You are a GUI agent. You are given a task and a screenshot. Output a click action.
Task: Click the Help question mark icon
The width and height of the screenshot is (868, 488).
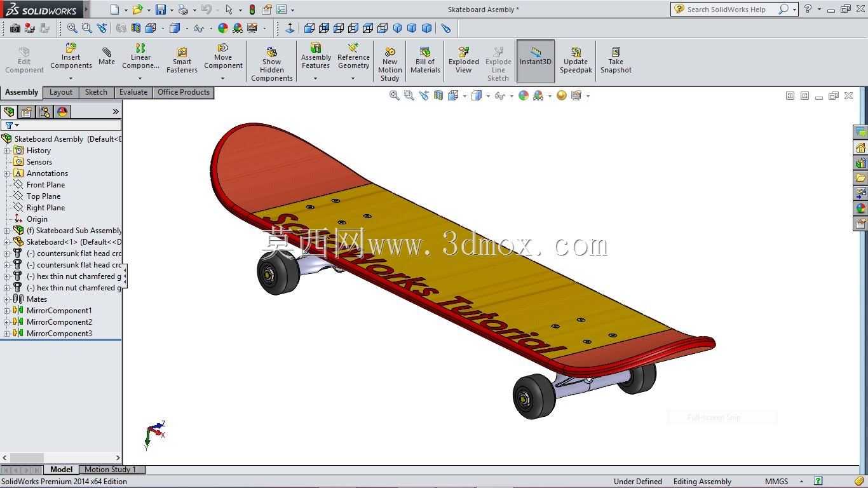click(808, 9)
